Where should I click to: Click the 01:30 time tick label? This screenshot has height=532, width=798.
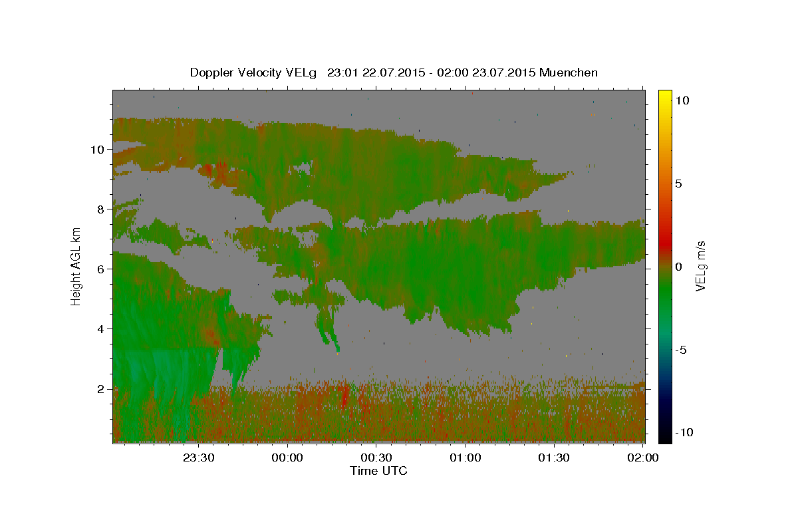coord(554,458)
